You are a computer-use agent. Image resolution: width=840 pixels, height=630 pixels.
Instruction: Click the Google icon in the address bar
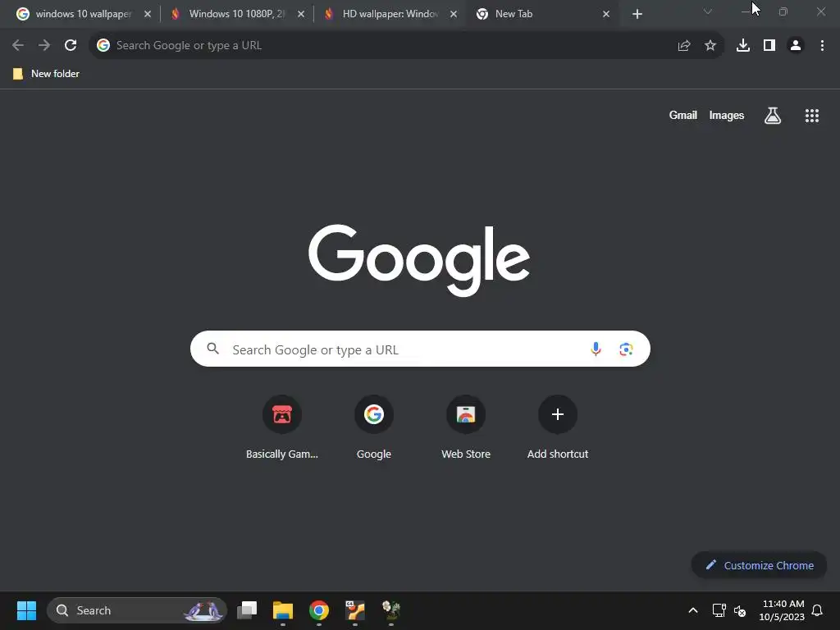(x=103, y=46)
